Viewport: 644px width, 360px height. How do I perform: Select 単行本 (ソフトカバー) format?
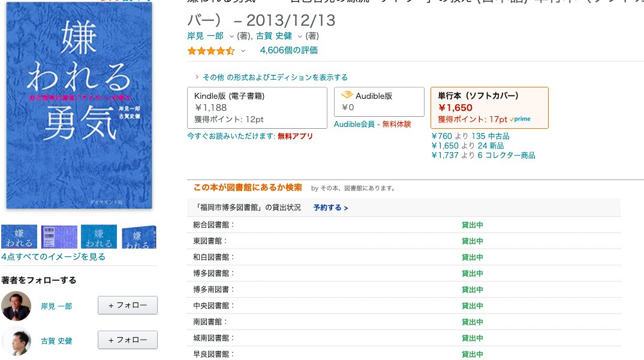(x=489, y=108)
